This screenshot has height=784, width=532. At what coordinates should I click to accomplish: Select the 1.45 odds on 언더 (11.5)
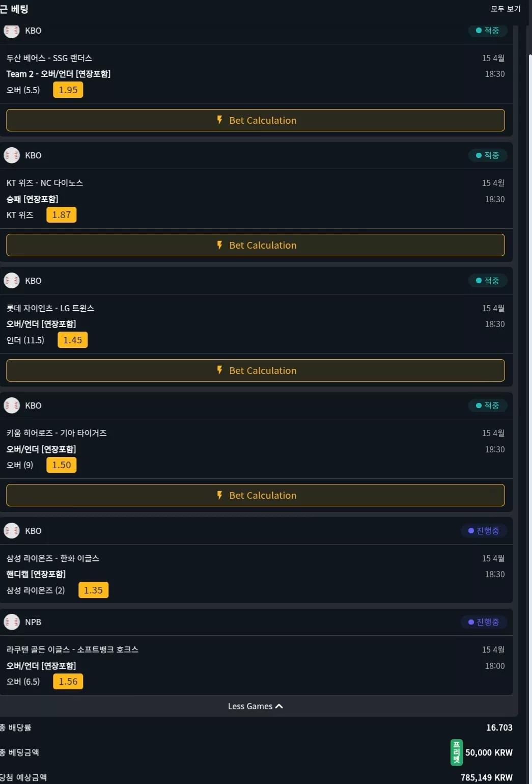(x=73, y=340)
